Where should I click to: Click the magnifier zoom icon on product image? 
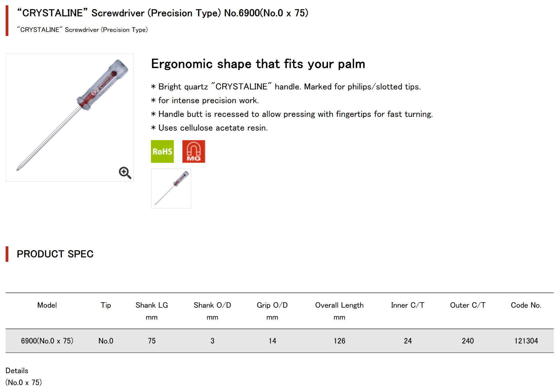(125, 173)
